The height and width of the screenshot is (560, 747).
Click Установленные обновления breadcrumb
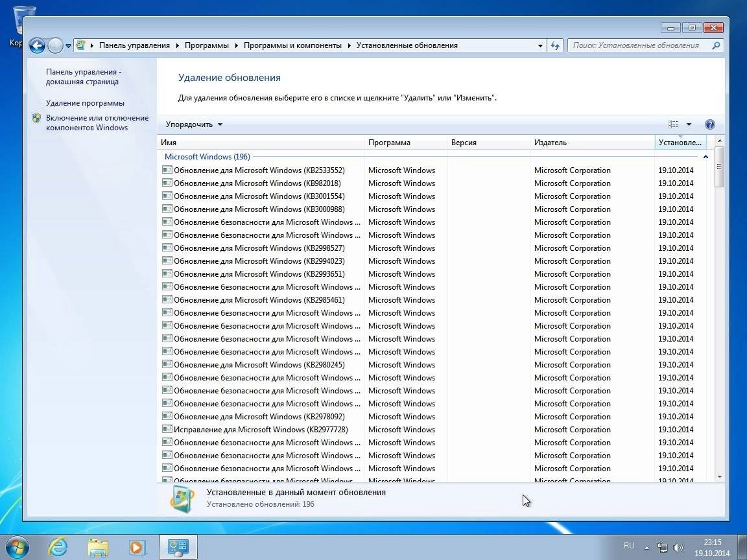pyautogui.click(x=407, y=45)
